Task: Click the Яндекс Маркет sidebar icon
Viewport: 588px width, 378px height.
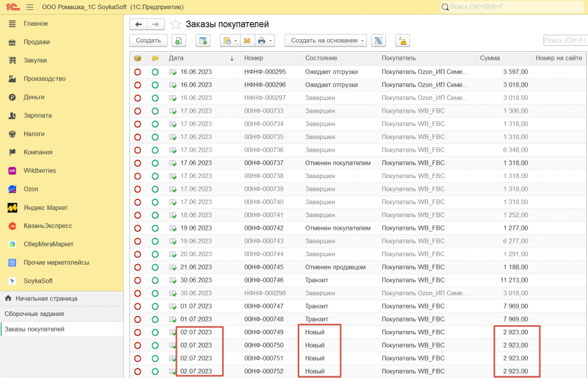Action: [x=11, y=207]
